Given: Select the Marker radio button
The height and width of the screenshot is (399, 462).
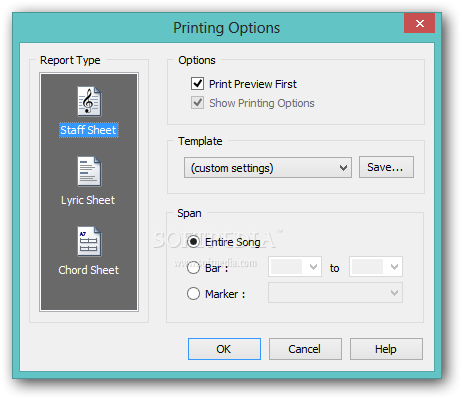Looking at the screenshot, I should click(193, 294).
